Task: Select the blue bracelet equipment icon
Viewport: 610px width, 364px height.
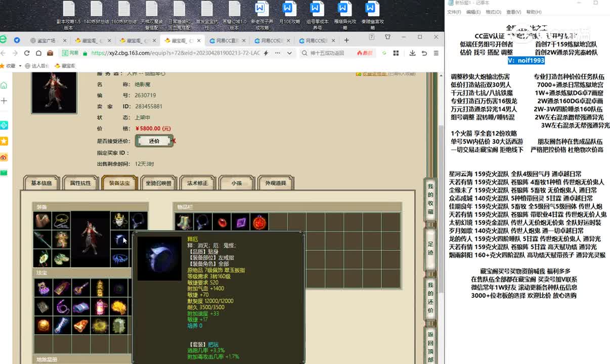Action: pos(119,258)
